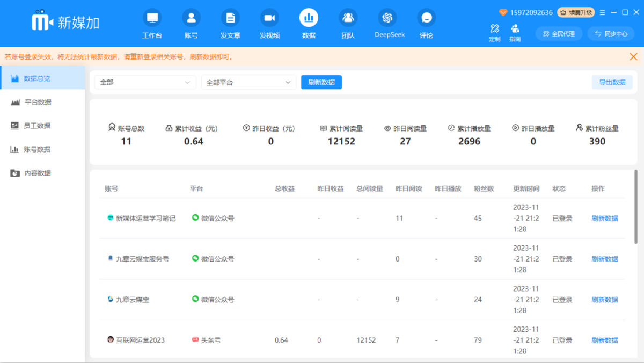Screen dimensions: 644x363
Task: Click the 续费升级 renew upgrade badge
Action: pyautogui.click(x=576, y=12)
